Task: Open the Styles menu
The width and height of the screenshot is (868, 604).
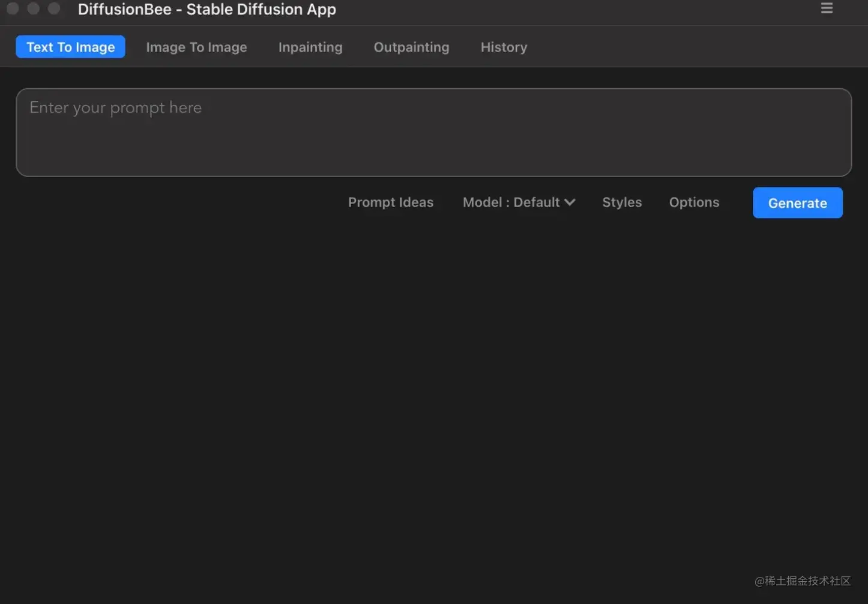Action: pyautogui.click(x=622, y=202)
